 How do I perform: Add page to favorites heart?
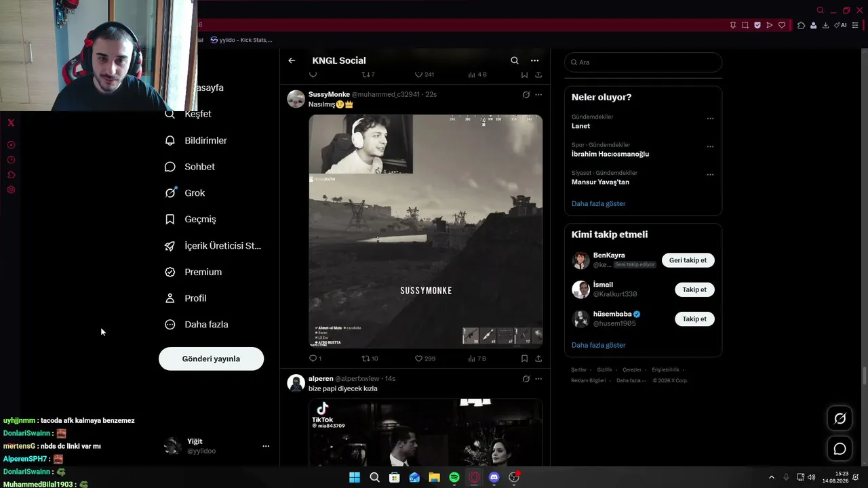[x=782, y=25]
